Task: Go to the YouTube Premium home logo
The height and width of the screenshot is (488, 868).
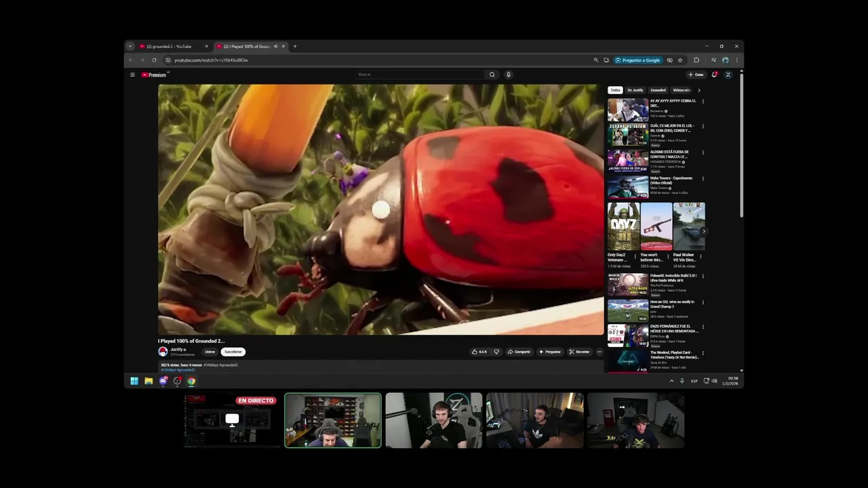Action: pyautogui.click(x=154, y=75)
